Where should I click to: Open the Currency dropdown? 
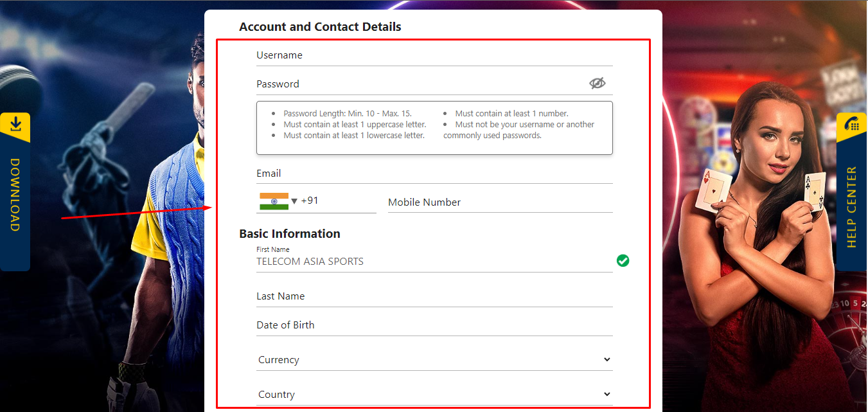click(434, 359)
